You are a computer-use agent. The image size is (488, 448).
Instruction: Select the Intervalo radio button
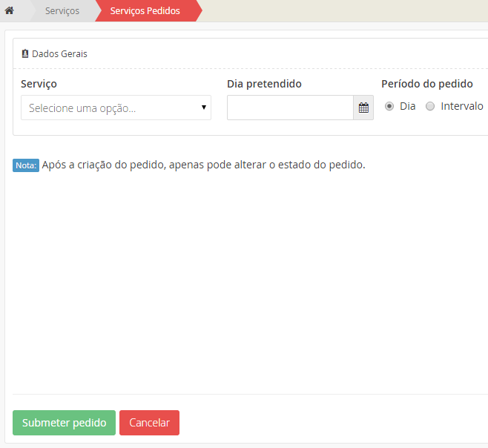[430, 106]
